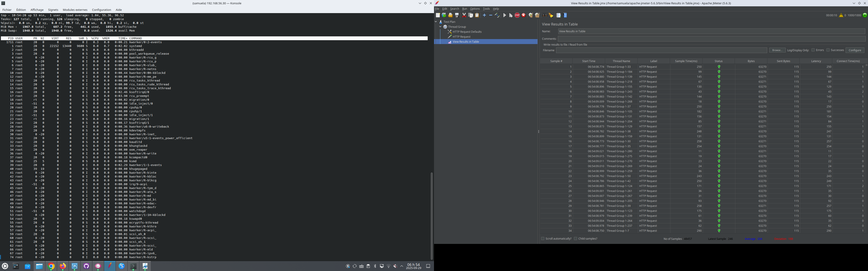Click the Shutdown red X icon
This screenshot has height=271, width=868.
[x=524, y=15]
